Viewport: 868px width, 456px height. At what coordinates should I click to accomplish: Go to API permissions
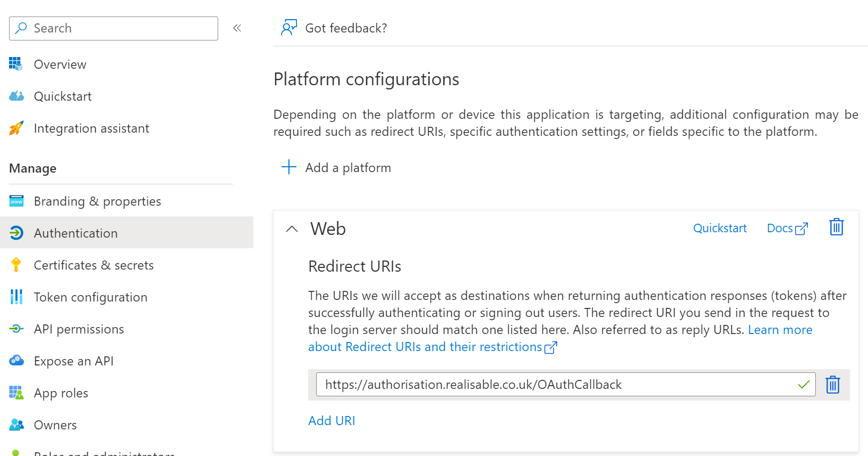tap(79, 329)
